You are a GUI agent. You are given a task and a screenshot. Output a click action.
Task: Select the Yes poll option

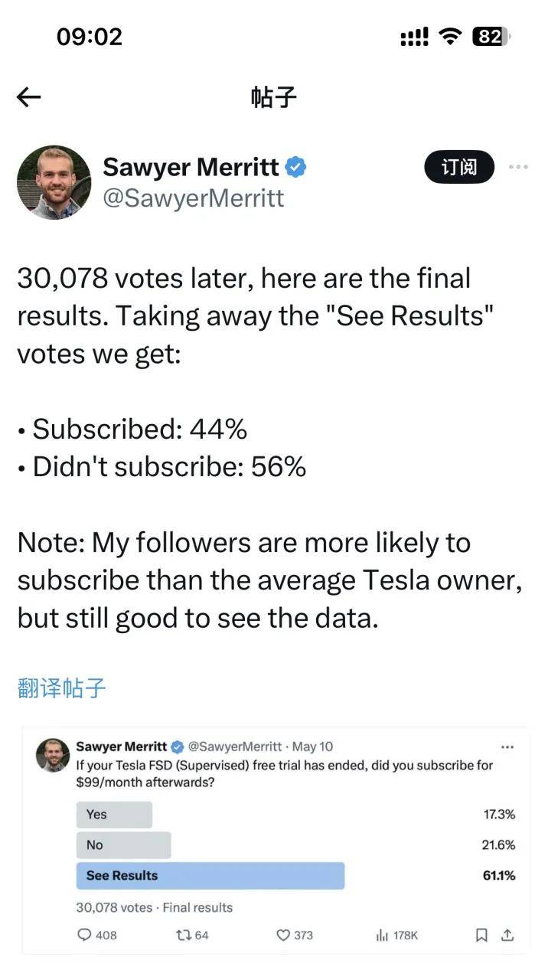click(114, 815)
